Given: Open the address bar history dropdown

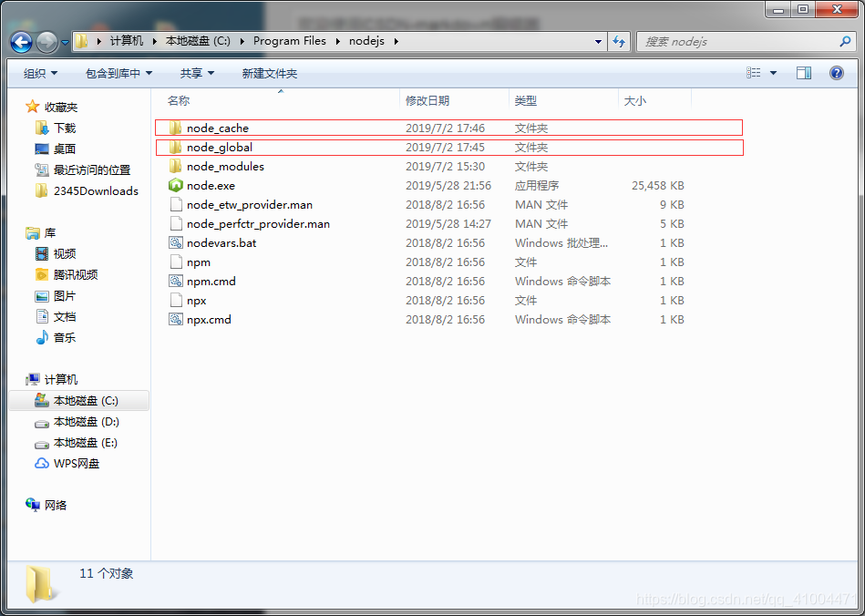Looking at the screenshot, I should (598, 41).
